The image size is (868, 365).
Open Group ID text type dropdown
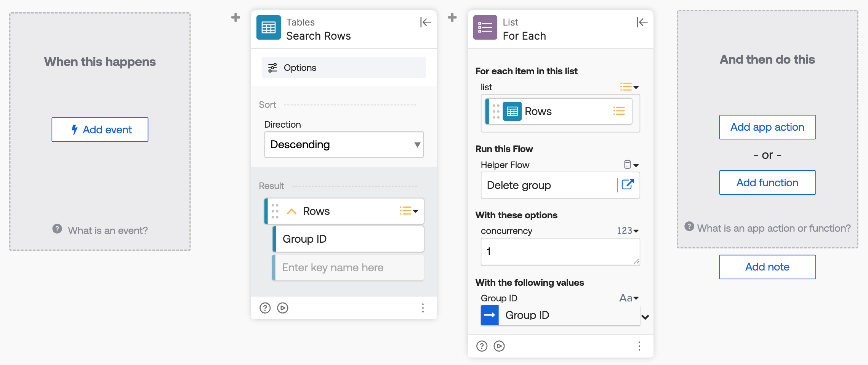coord(629,298)
